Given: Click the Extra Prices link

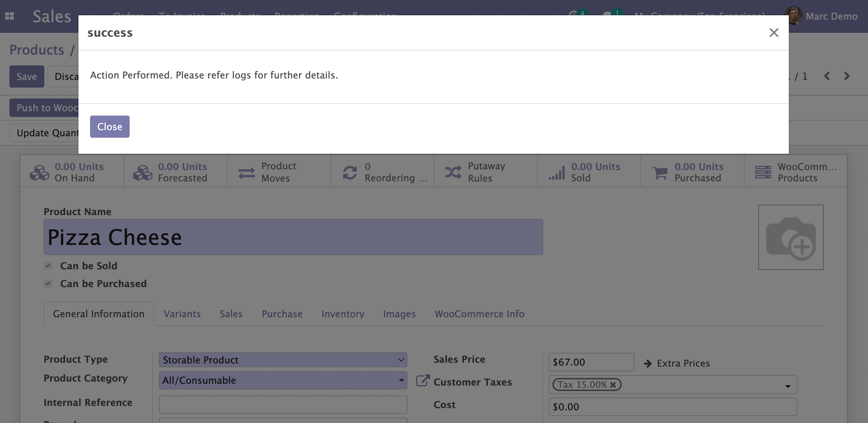Looking at the screenshot, I should pyautogui.click(x=683, y=363).
